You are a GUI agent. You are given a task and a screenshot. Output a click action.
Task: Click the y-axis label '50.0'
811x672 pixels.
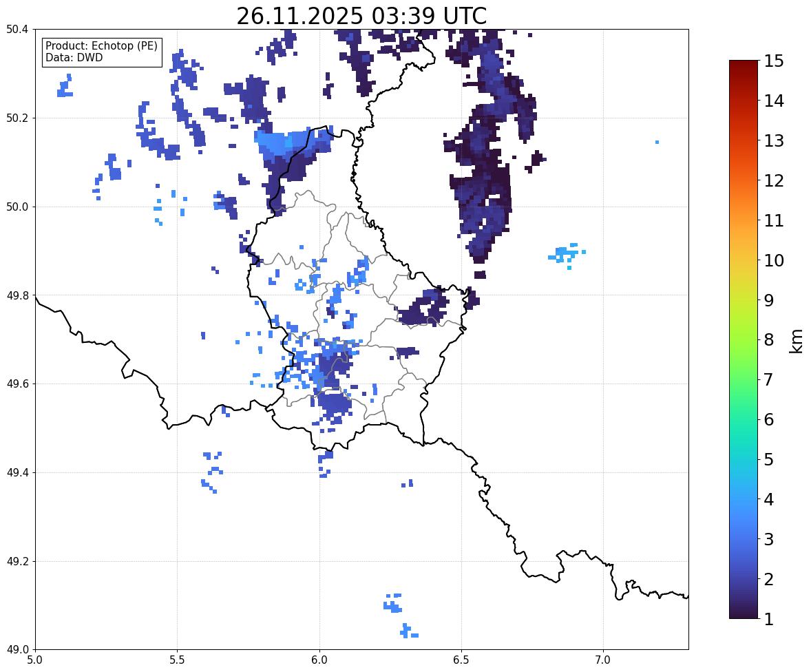(17, 207)
